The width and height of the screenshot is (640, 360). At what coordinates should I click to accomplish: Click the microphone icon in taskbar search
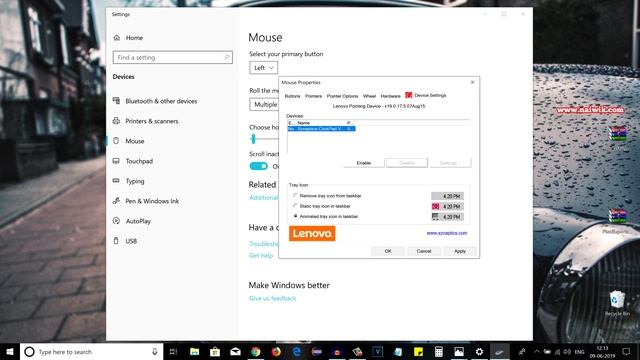(x=155, y=351)
